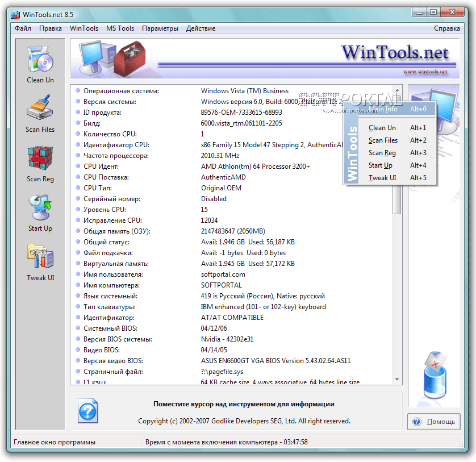Click the computer and toolbox banner image
This screenshot has height=462, width=476.
(112, 59)
